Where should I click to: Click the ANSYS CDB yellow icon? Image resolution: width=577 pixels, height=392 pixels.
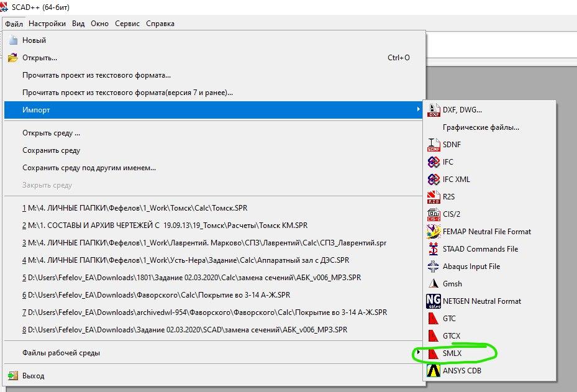(x=434, y=371)
